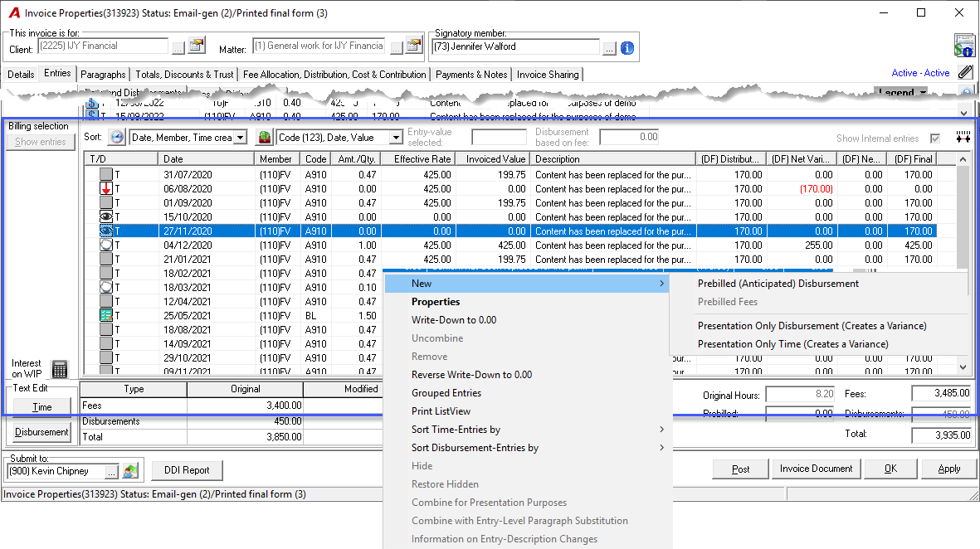Click the red down-arrow icon on the 06/08/2020 row
This screenshot has width=980, height=549.
click(x=106, y=188)
